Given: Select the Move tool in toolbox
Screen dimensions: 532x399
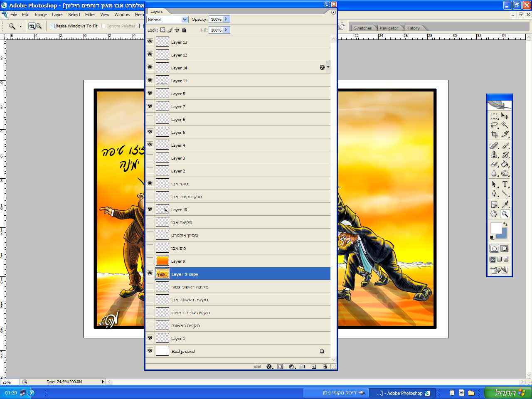Looking at the screenshot, I should [x=505, y=116].
